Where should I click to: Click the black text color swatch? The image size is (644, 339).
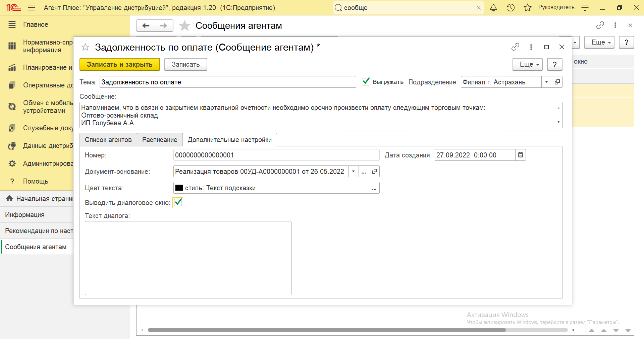pyautogui.click(x=179, y=188)
